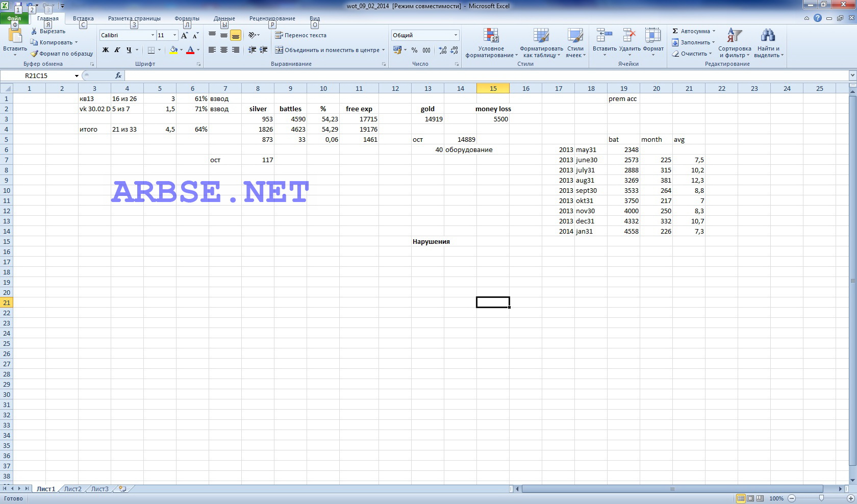
Task: Toggle align middle vertical alignment
Action: coord(224,35)
